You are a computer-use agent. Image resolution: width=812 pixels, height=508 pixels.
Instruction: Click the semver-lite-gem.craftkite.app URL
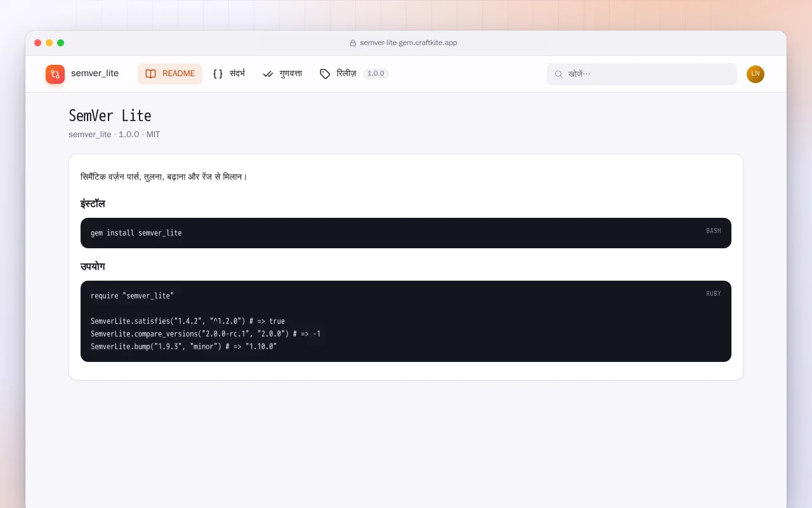tap(409, 43)
